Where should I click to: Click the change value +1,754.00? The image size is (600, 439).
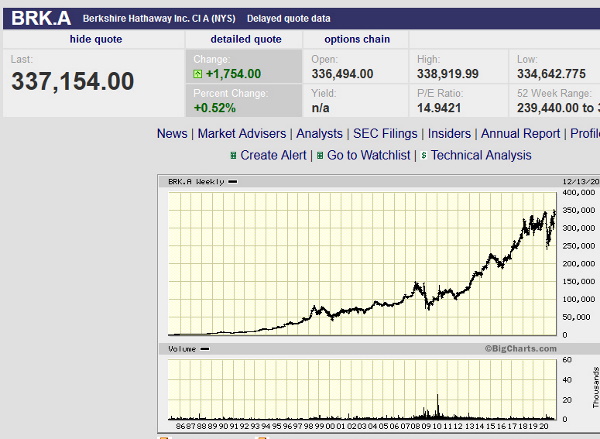[x=233, y=74]
